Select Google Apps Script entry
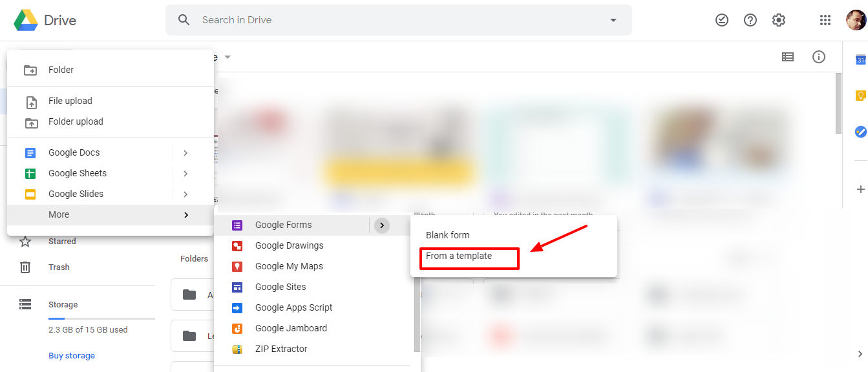Viewport: 868px width, 372px height. [x=314, y=307]
